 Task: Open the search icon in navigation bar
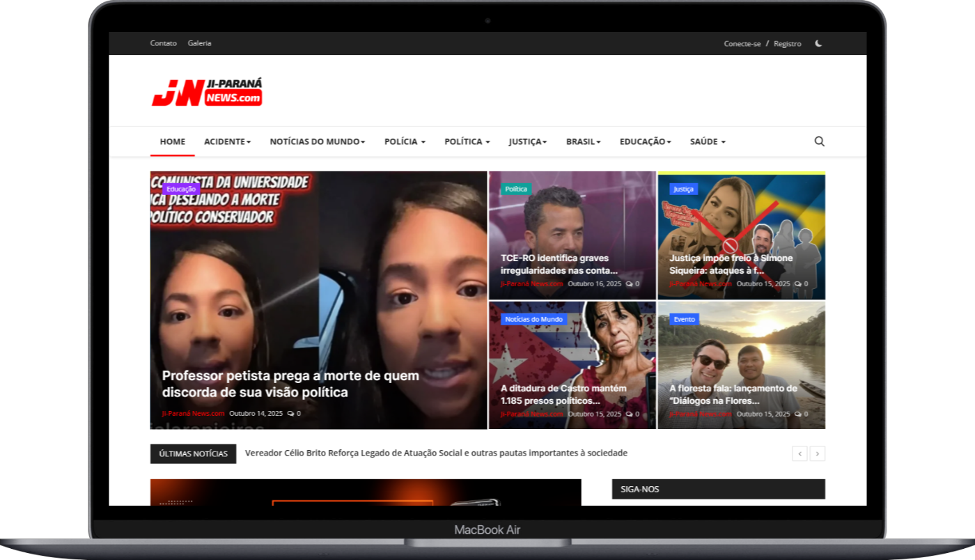[819, 141]
